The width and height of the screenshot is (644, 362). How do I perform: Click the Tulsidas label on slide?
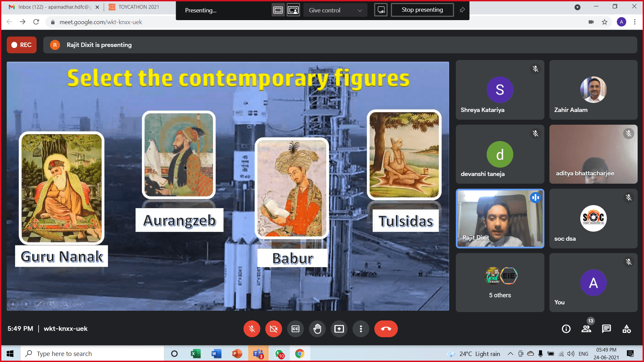coord(406,221)
